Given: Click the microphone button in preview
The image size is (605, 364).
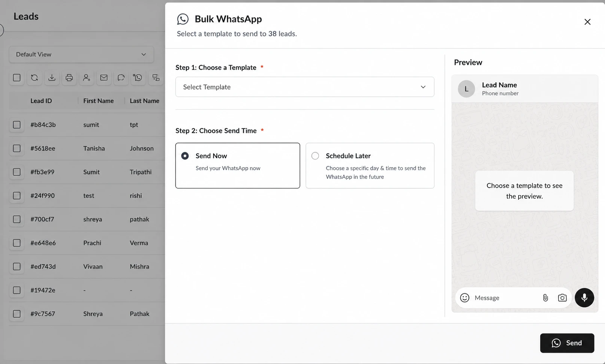Looking at the screenshot, I should point(584,297).
